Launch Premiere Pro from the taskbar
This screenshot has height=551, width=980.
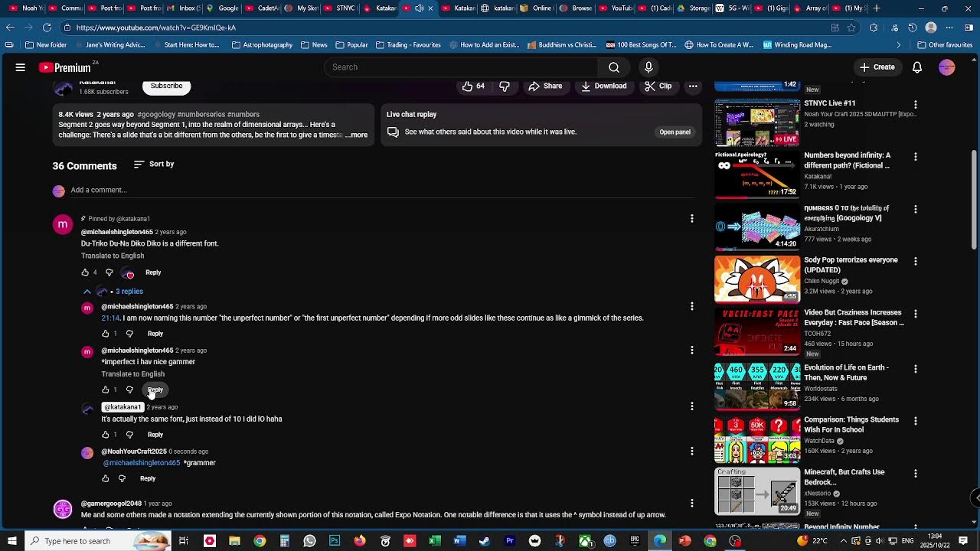click(510, 541)
